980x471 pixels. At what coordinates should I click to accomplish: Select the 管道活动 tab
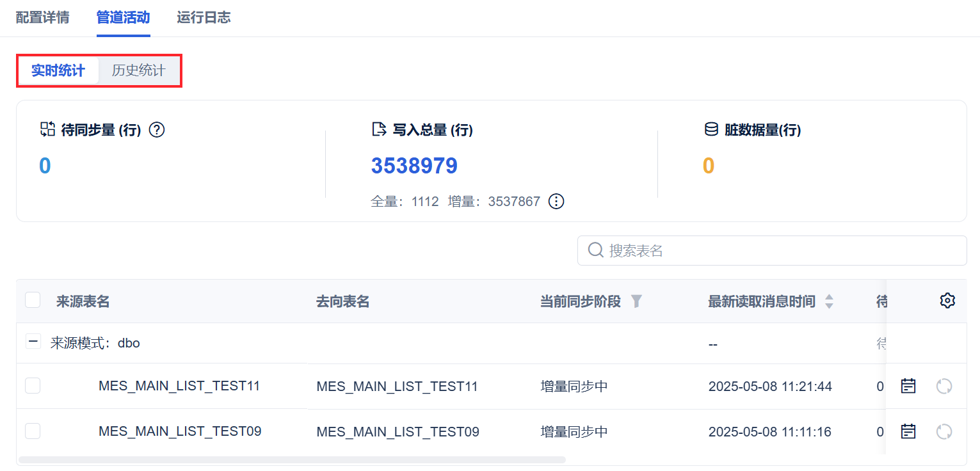point(123,17)
